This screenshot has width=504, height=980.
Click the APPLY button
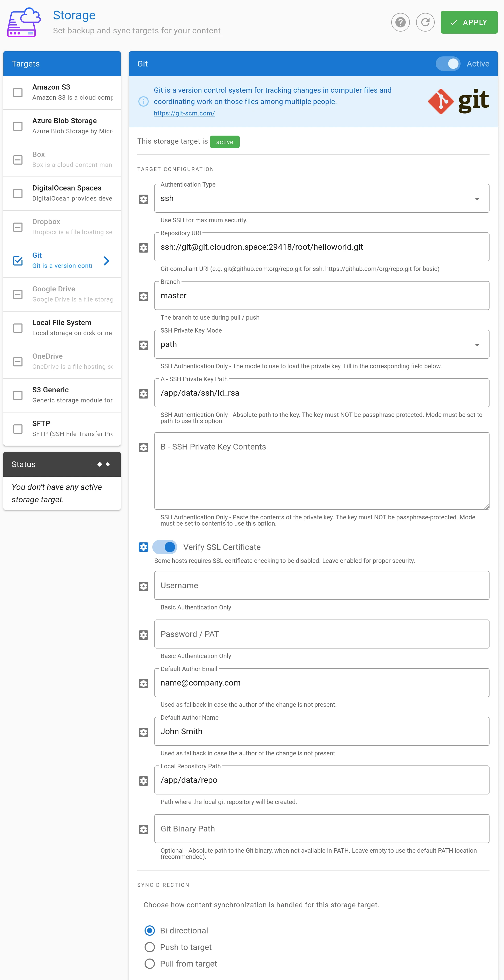pos(469,22)
